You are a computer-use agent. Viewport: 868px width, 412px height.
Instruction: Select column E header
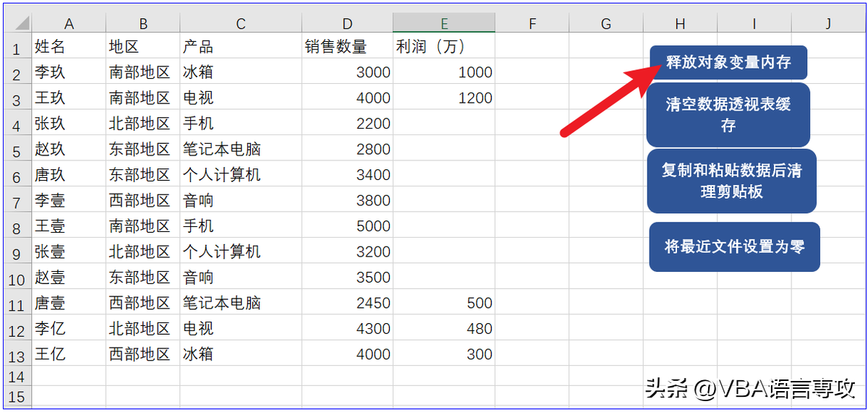pos(444,24)
